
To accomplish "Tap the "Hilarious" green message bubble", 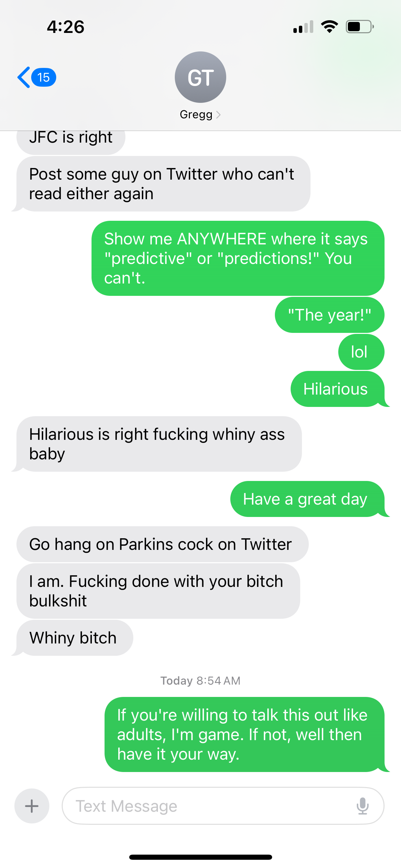I will tap(338, 389).
